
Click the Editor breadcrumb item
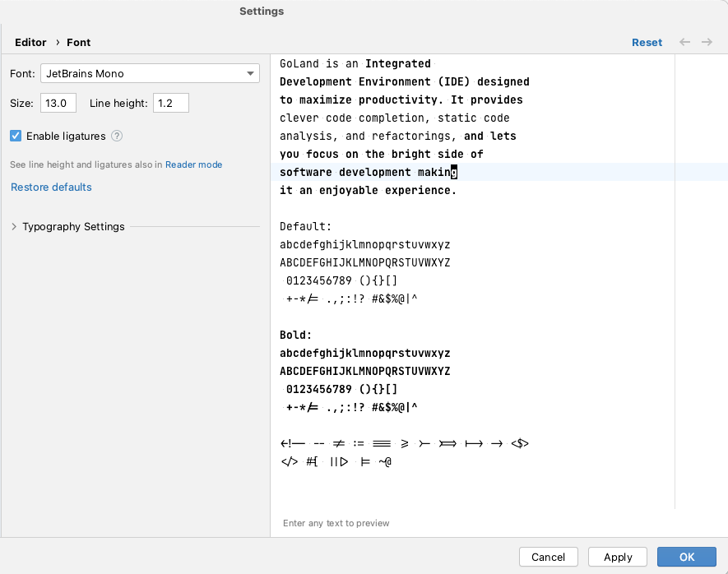pos(30,42)
